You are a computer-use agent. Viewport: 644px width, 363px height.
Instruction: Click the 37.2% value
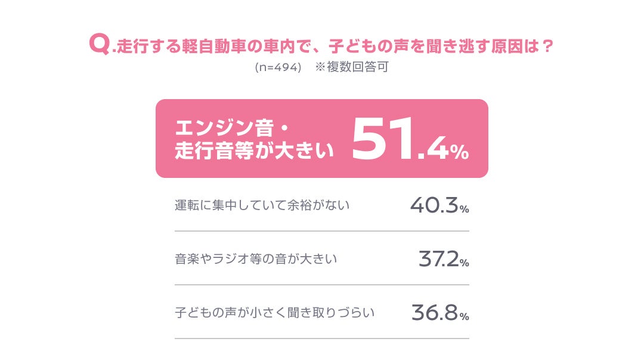(x=443, y=260)
